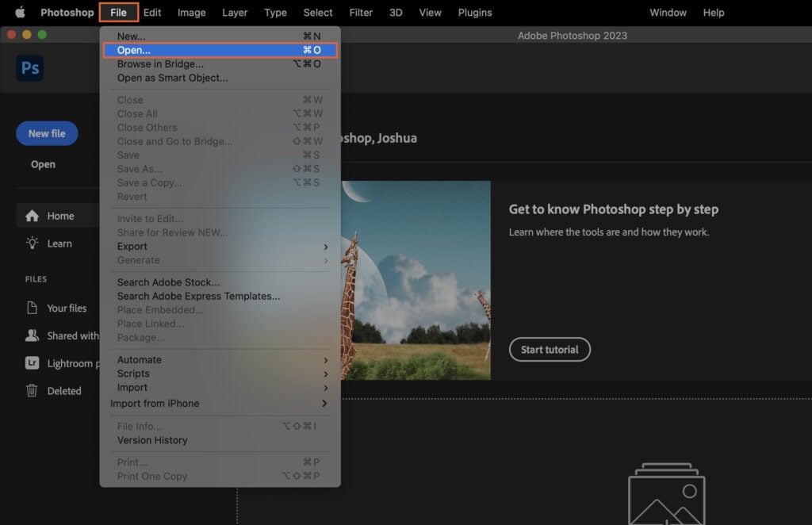Viewport: 812px width, 525px height.
Task: Select Home in the sidebar
Action: click(x=59, y=215)
